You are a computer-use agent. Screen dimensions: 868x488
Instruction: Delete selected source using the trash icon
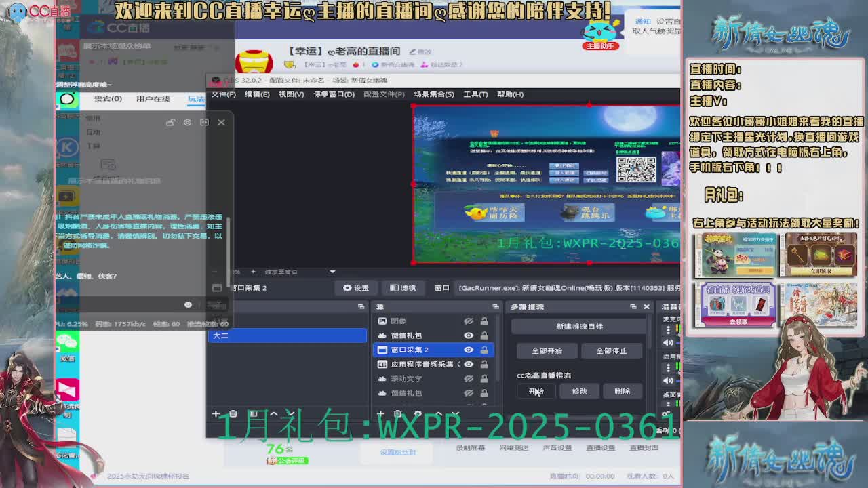(x=397, y=413)
